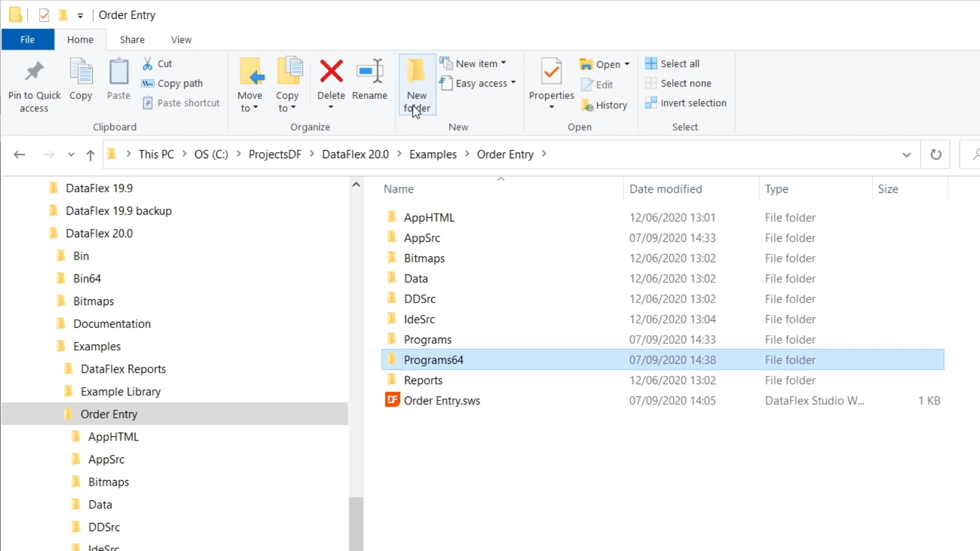The image size is (980, 551).
Task: Click Select all in ribbon
Action: [679, 64]
